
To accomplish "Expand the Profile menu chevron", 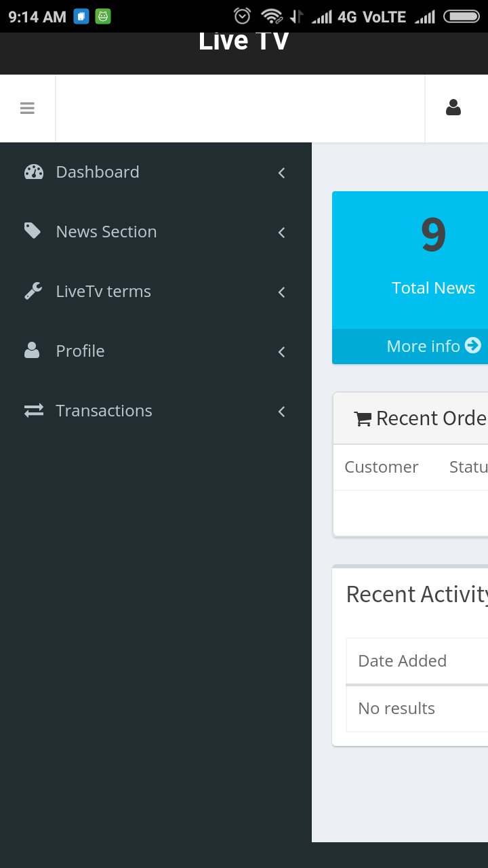I will point(281,352).
